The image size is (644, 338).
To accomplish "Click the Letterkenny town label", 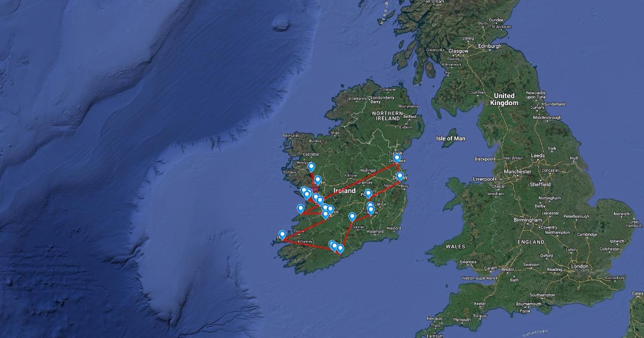I will coord(357,99).
